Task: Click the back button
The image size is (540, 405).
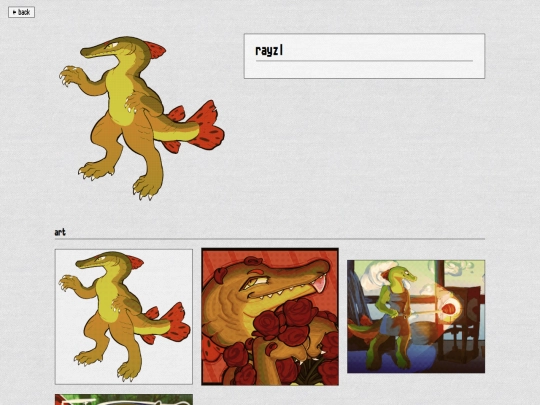Action: coord(21,12)
